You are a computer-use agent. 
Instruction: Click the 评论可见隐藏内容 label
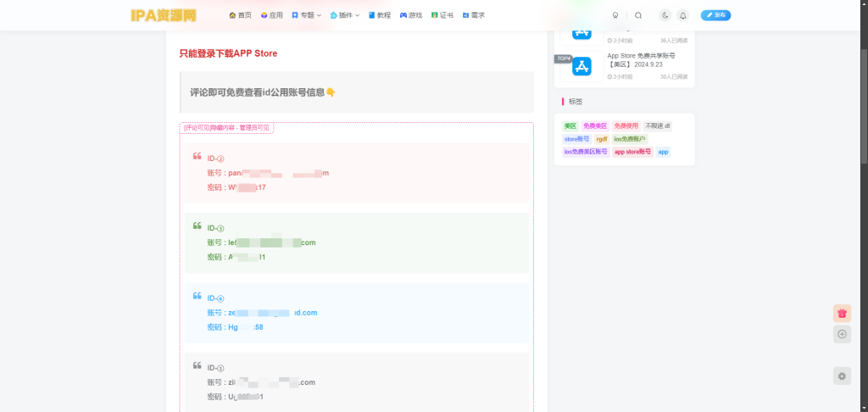pyautogui.click(x=226, y=128)
